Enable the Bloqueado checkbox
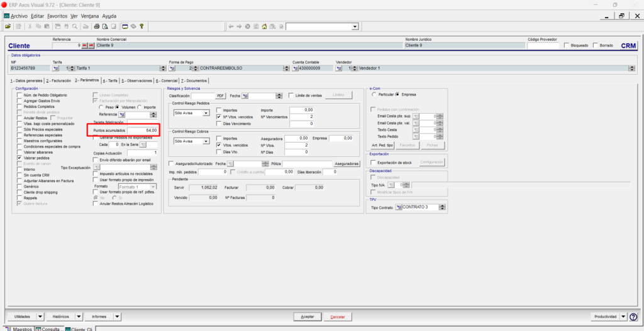The width and height of the screenshot is (644, 331). [567, 45]
